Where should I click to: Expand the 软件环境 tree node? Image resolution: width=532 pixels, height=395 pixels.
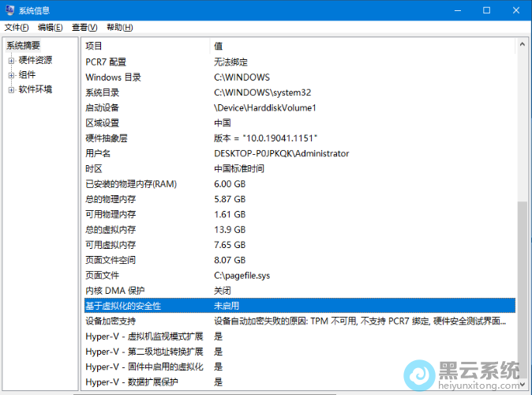pyautogui.click(x=11, y=90)
